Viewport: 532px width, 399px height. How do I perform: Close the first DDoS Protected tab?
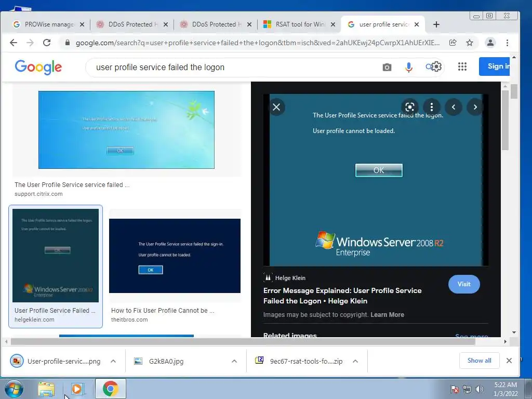[x=166, y=24]
